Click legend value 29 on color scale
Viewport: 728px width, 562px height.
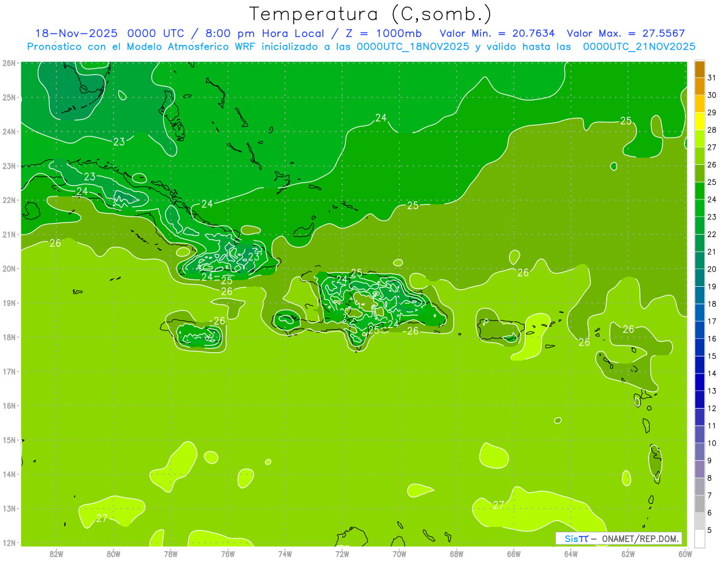(x=712, y=112)
